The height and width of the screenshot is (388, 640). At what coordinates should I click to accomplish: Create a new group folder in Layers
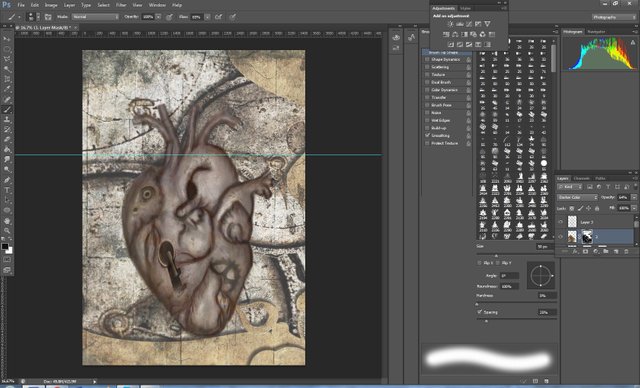tap(606, 251)
